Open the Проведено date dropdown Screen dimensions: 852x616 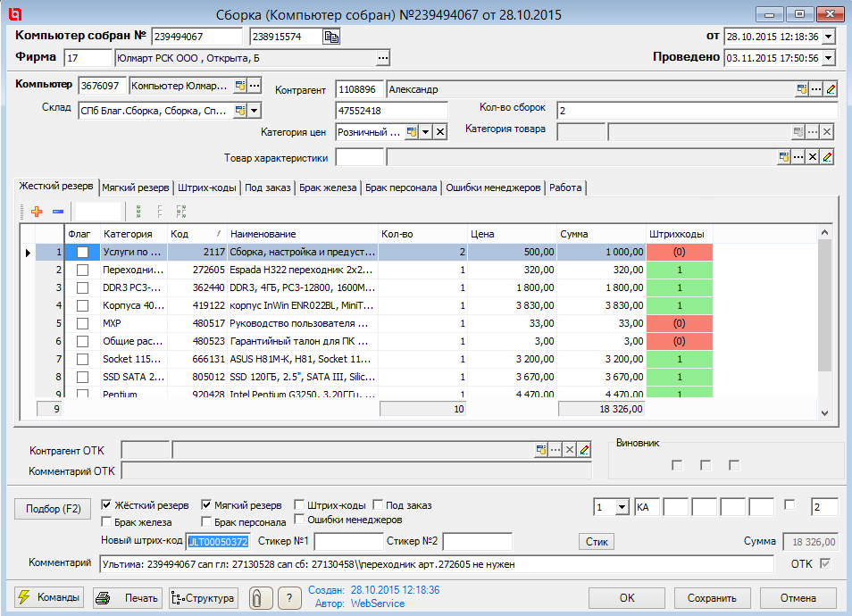point(827,58)
